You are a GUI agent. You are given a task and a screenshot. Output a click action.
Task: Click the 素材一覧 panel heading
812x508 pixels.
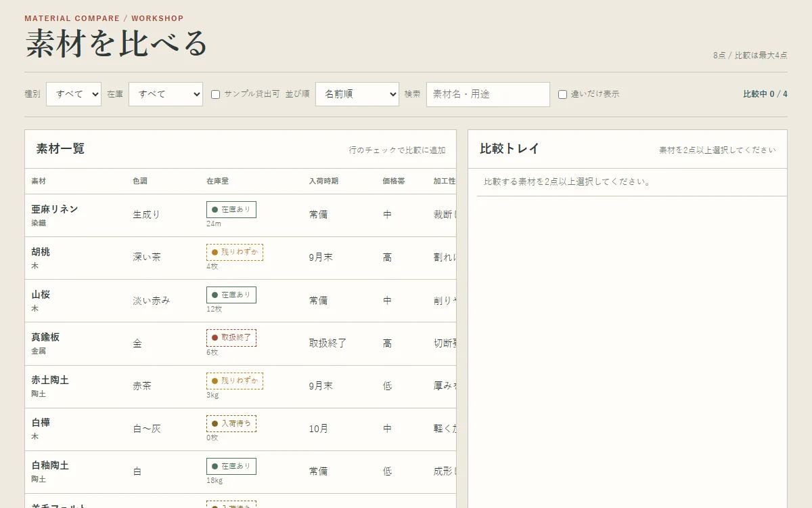tap(60, 149)
